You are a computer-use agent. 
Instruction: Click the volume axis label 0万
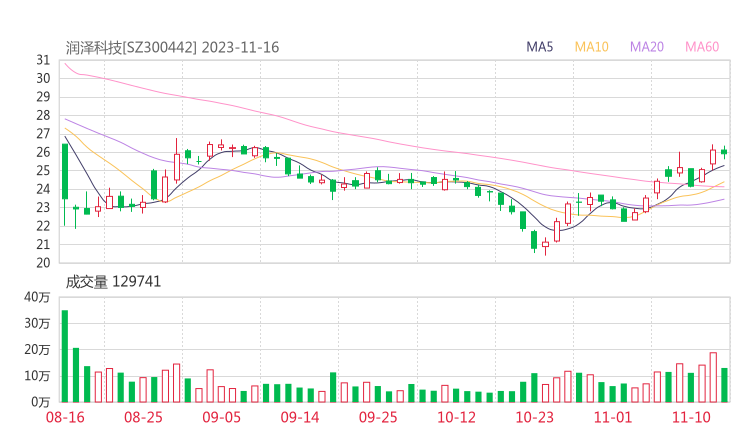pyautogui.click(x=40, y=402)
